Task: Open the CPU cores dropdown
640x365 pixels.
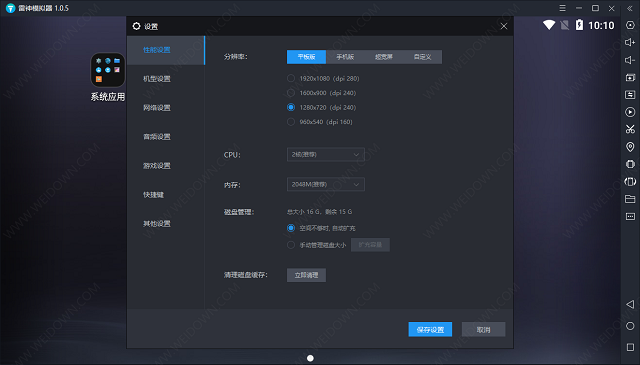Action: pyautogui.click(x=326, y=155)
